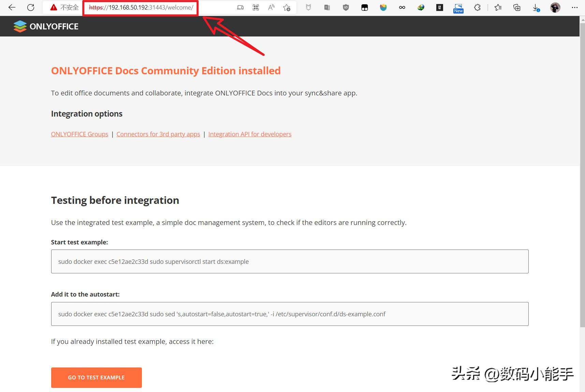Click the GO TO TEST EXAMPLE button
585x392 pixels.
(x=97, y=378)
